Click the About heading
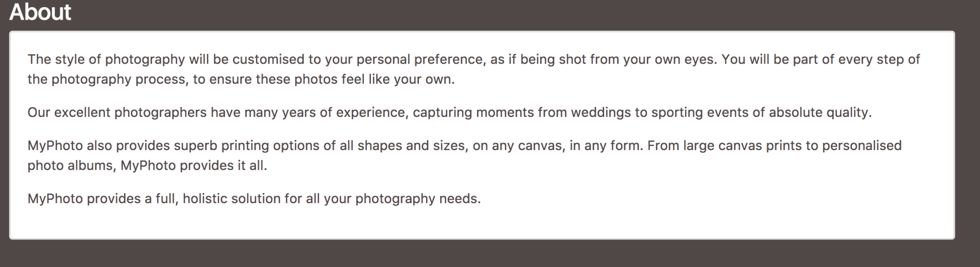 tap(40, 12)
